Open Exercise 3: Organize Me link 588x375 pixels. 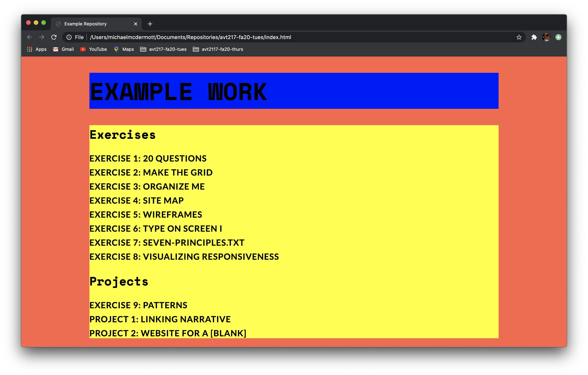pos(147,187)
